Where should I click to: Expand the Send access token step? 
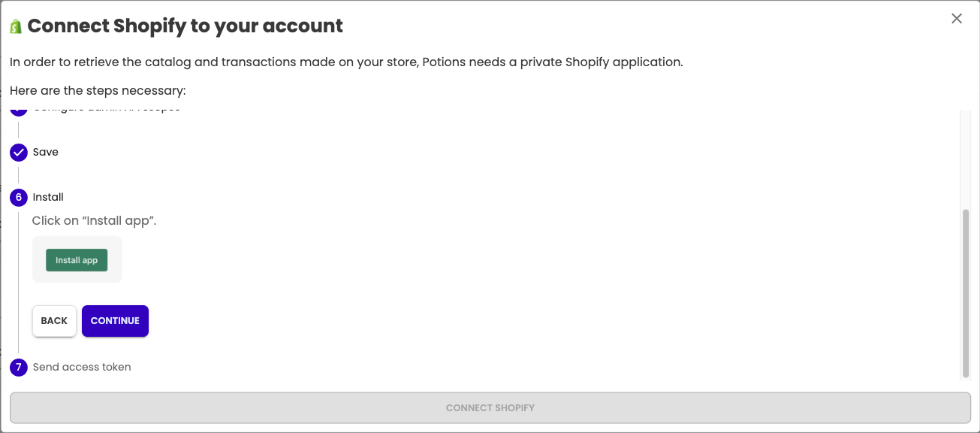pyautogui.click(x=82, y=367)
